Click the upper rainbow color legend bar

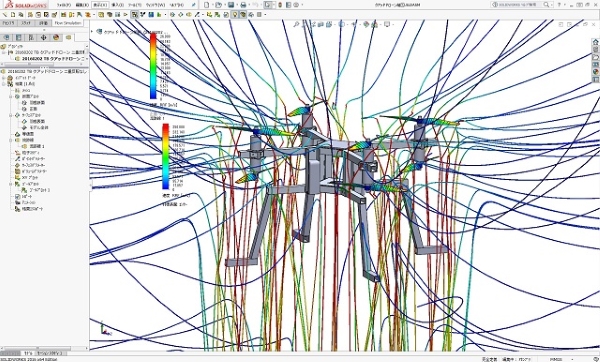coord(153,66)
